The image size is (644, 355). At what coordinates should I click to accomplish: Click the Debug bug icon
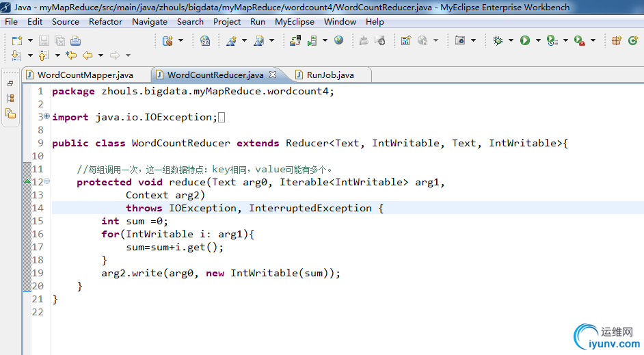coord(498,40)
